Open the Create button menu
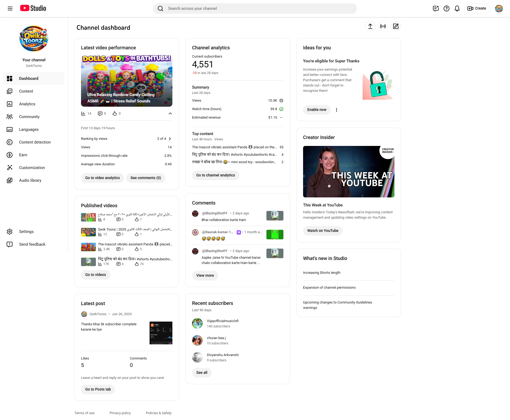This screenshot has width=510, height=420. click(x=477, y=8)
